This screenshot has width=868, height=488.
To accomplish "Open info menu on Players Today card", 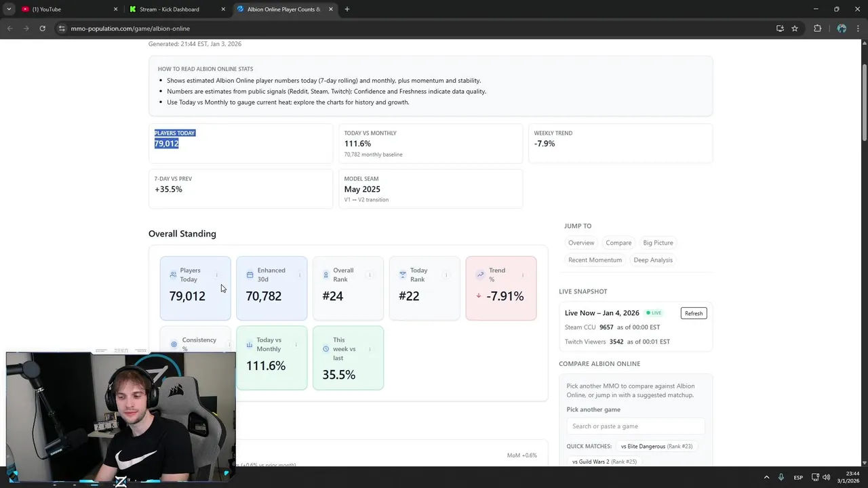I will pos(217,274).
